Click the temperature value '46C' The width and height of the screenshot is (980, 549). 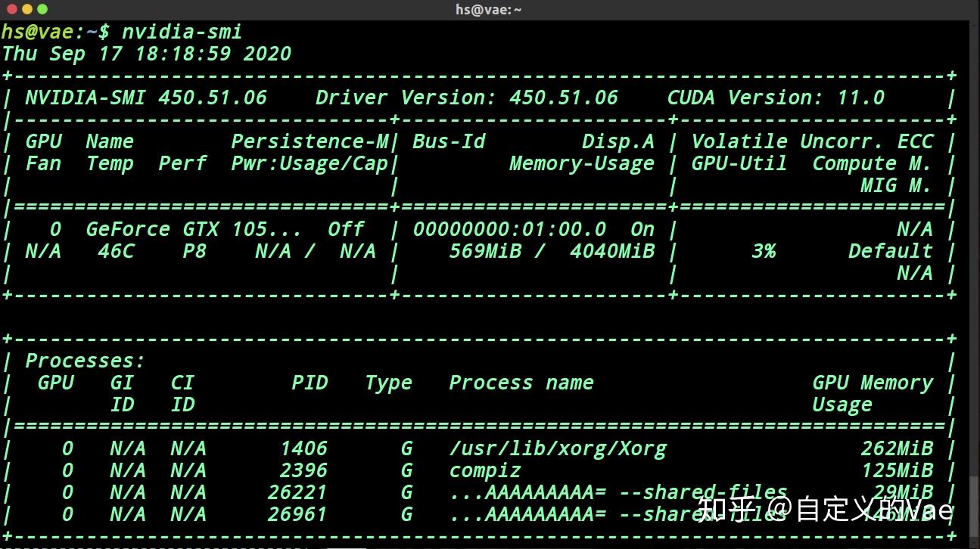(x=116, y=251)
